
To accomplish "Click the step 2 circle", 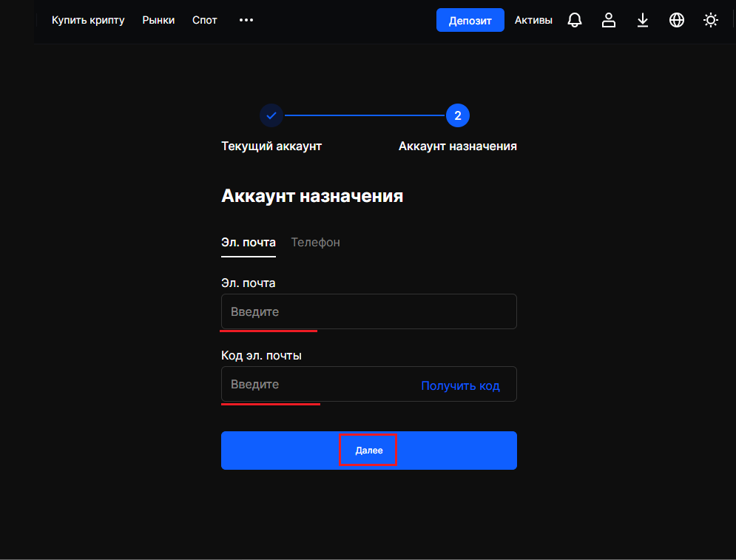I will [458, 115].
